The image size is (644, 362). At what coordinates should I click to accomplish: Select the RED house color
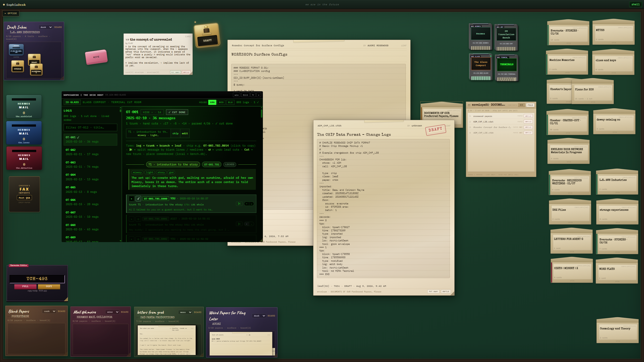(221, 102)
